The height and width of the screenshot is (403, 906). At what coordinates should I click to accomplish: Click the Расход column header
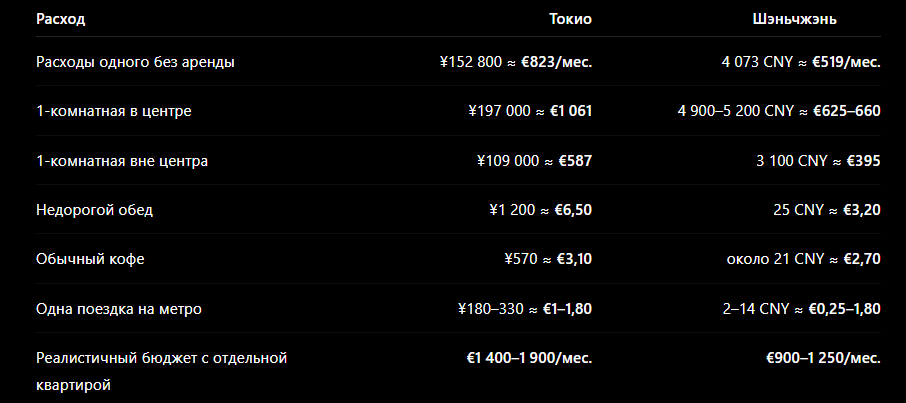(61, 19)
